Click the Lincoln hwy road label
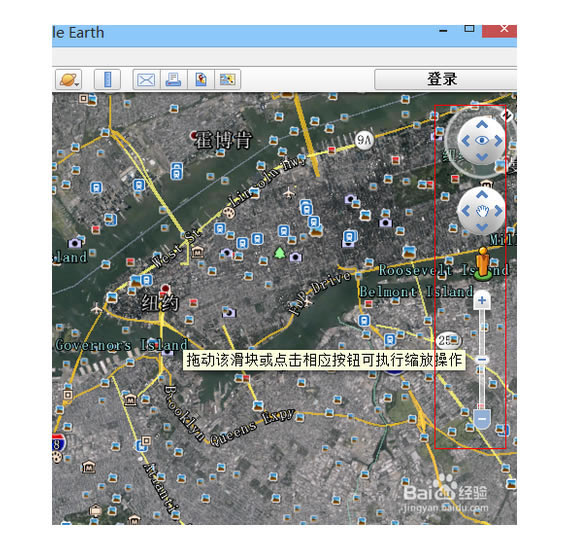 (268, 181)
